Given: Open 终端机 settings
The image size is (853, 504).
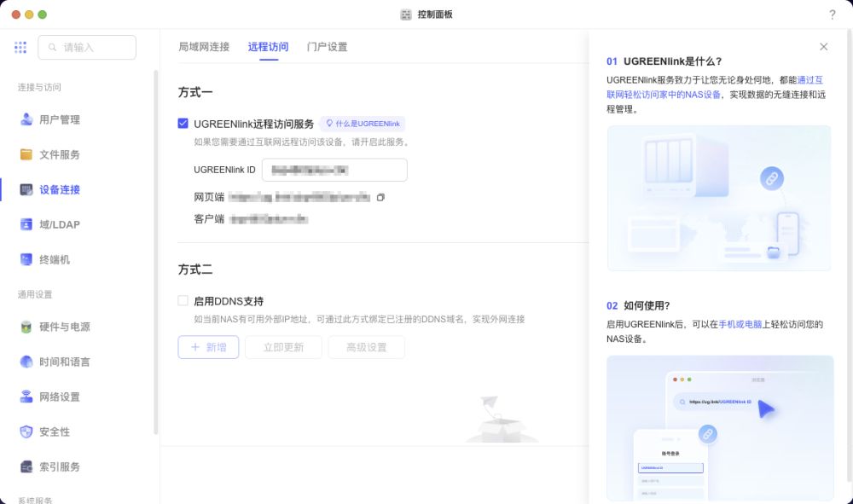Looking at the screenshot, I should 45,259.
